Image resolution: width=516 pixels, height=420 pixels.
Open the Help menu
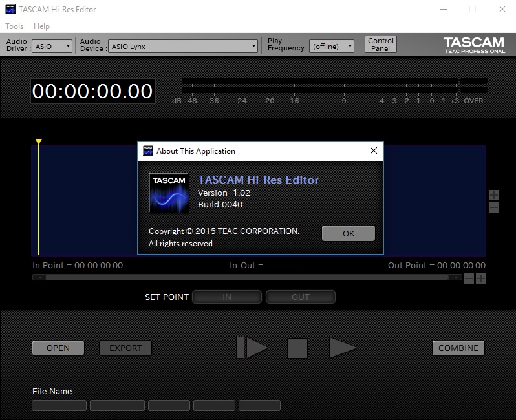click(41, 26)
